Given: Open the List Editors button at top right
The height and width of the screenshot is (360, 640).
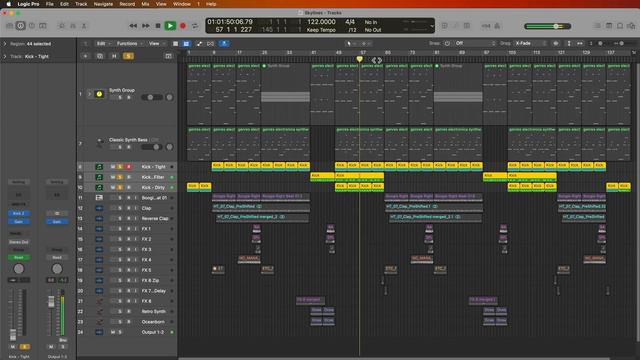Looking at the screenshot, I should pos(597,26).
